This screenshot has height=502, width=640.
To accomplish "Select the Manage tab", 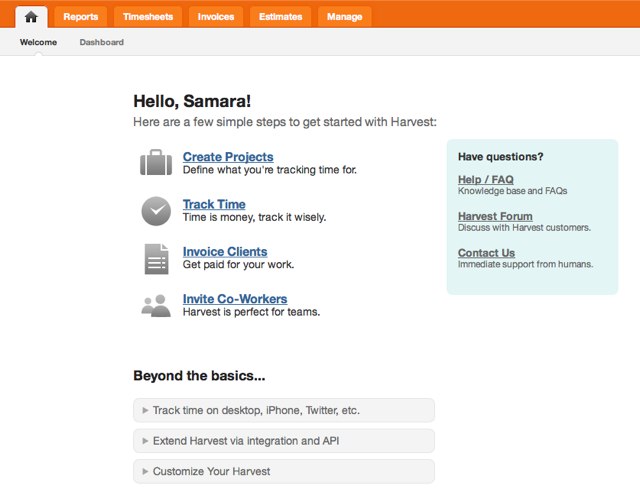I will [344, 17].
